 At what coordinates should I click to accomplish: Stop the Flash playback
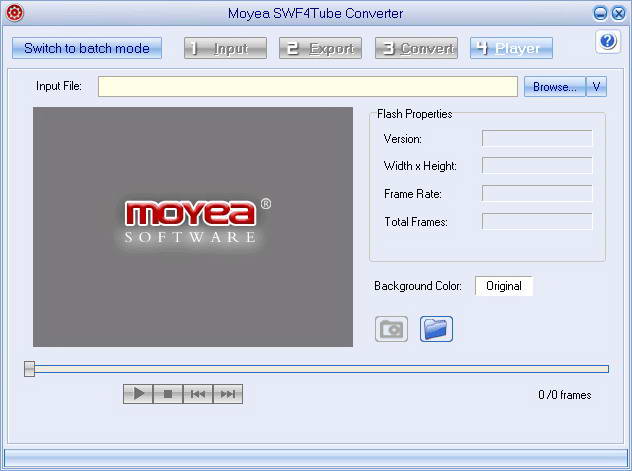(x=168, y=394)
